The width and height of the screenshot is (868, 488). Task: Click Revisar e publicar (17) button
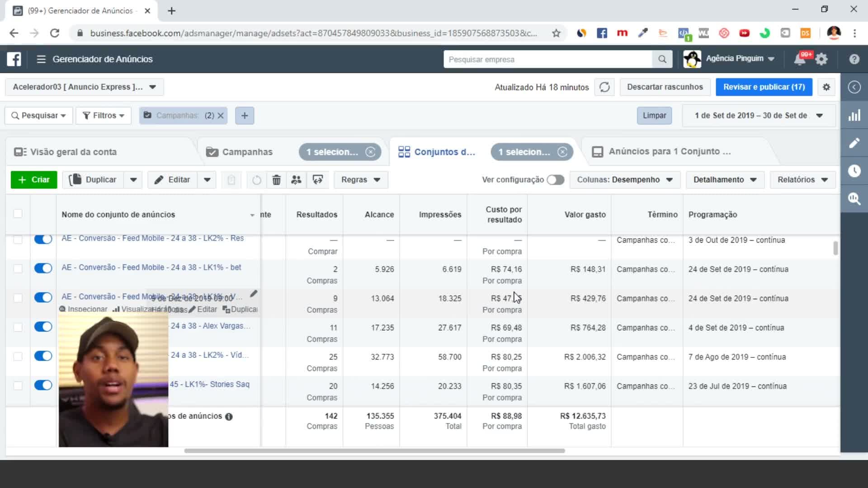click(764, 87)
